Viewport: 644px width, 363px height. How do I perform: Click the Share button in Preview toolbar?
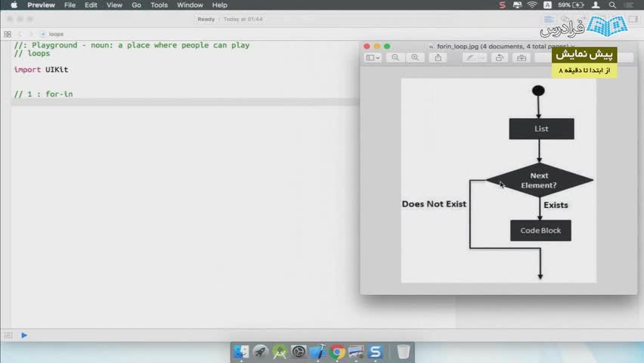point(438,58)
